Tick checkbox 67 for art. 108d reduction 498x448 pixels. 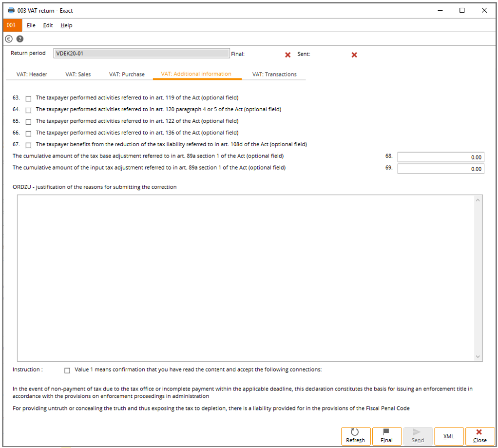[x=29, y=145]
